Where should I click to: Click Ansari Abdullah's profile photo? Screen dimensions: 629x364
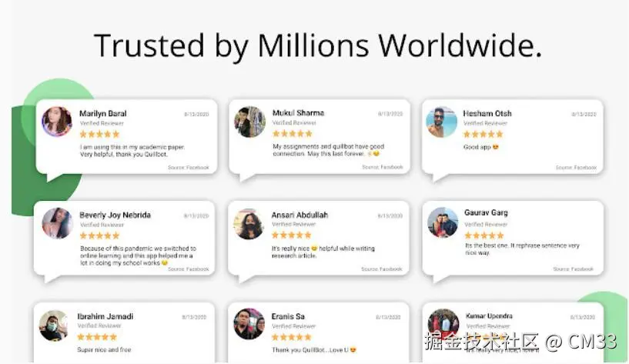pos(249,223)
